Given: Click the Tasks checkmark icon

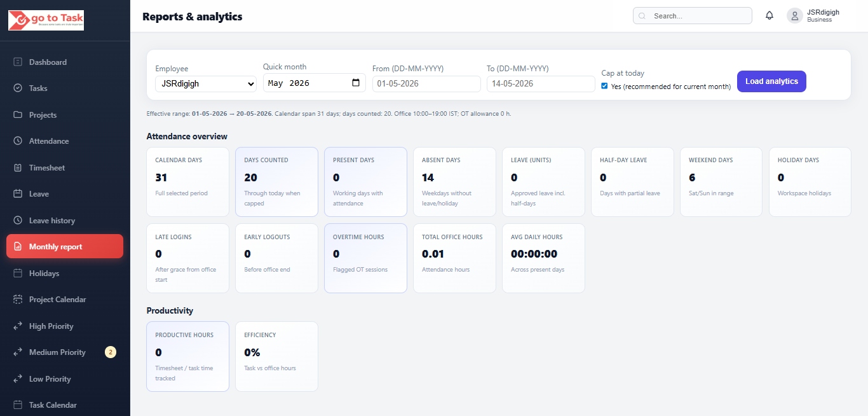Looking at the screenshot, I should (18, 88).
